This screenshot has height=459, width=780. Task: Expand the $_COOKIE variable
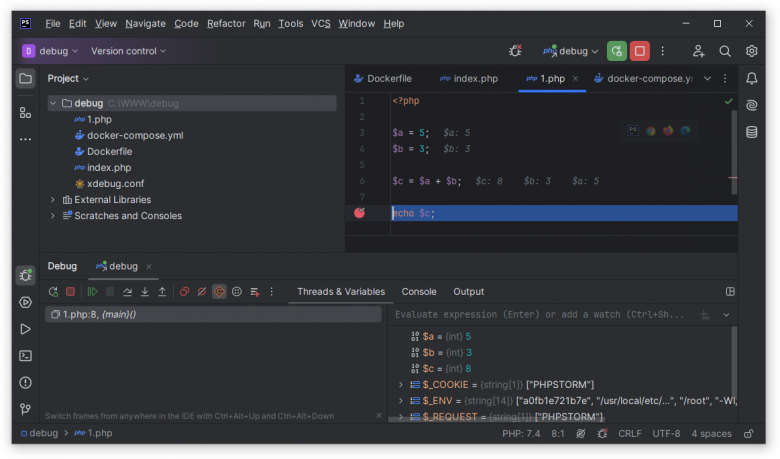coord(401,384)
